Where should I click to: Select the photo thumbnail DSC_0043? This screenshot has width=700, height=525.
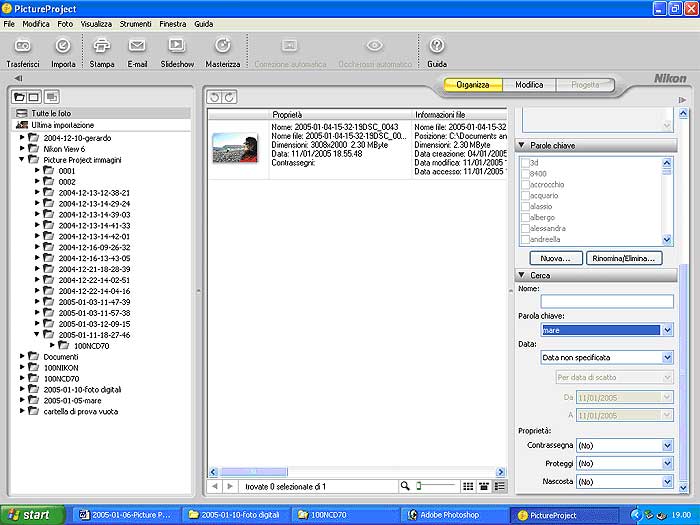pos(235,148)
